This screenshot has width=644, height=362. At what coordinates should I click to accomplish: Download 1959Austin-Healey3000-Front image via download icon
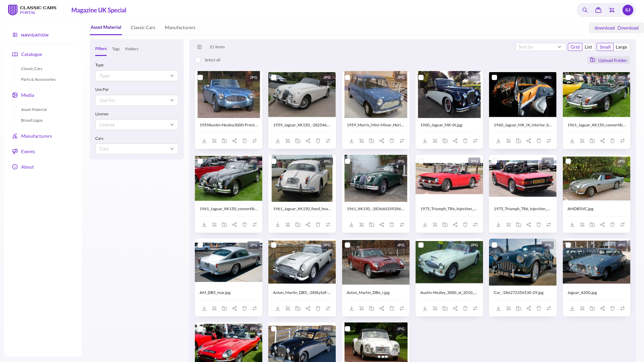tap(204, 141)
